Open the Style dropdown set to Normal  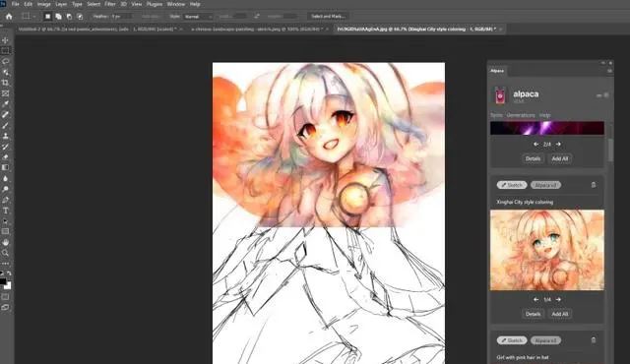coord(198,17)
